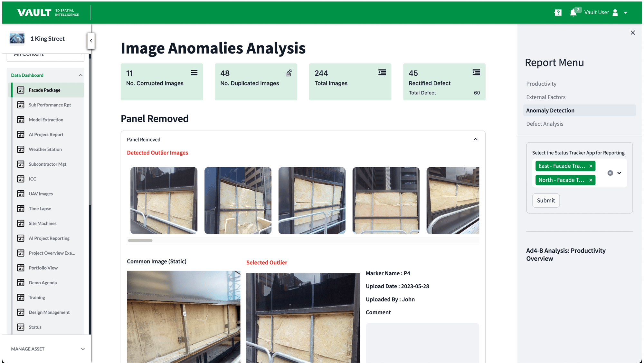Click the ICC dashboard icon

click(21, 179)
